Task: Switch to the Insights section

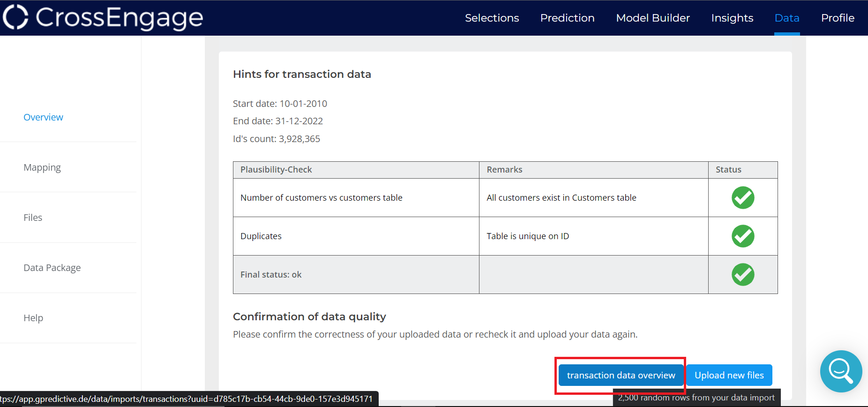Action: [732, 18]
